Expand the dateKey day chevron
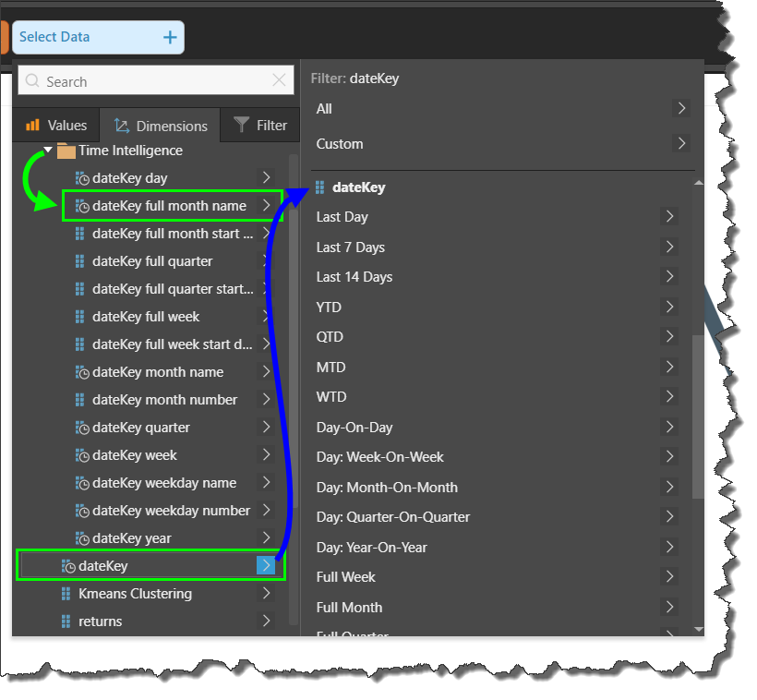Viewport: 757px width, 700px height. tap(266, 177)
